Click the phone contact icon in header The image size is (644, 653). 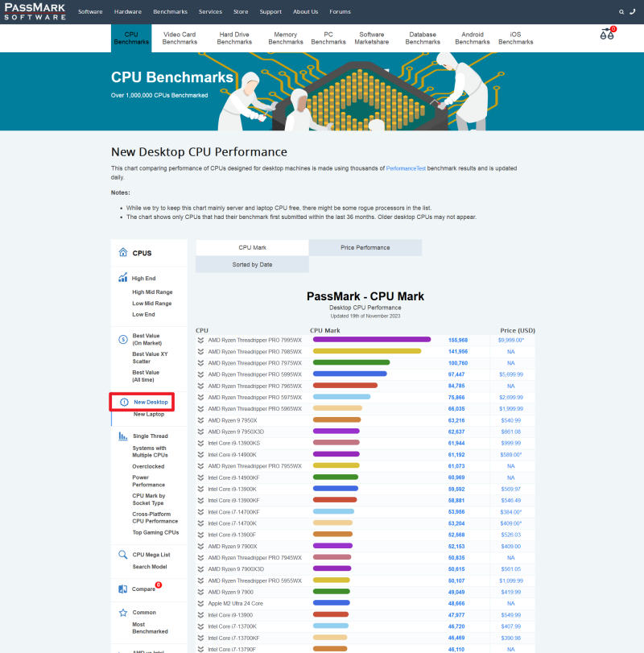click(633, 11)
